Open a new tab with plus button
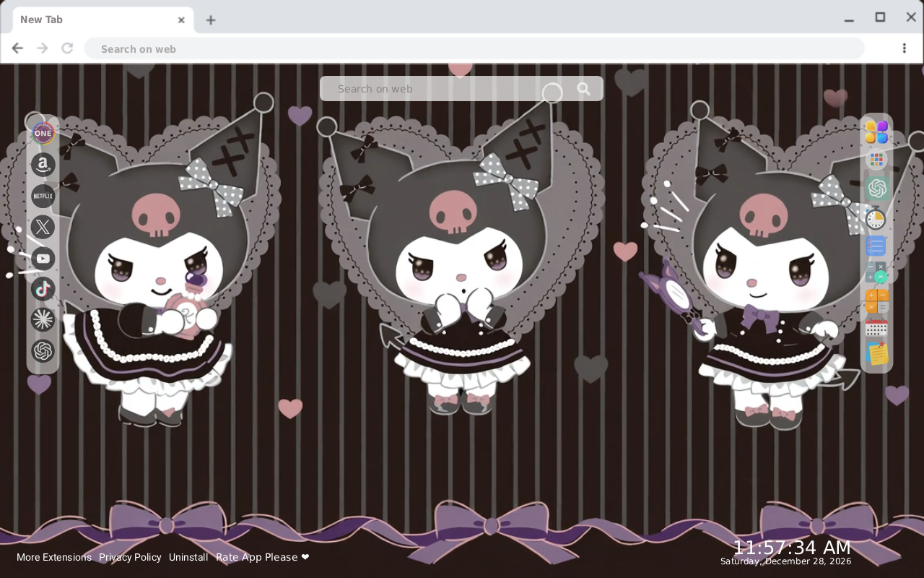924x578 pixels. pos(210,20)
